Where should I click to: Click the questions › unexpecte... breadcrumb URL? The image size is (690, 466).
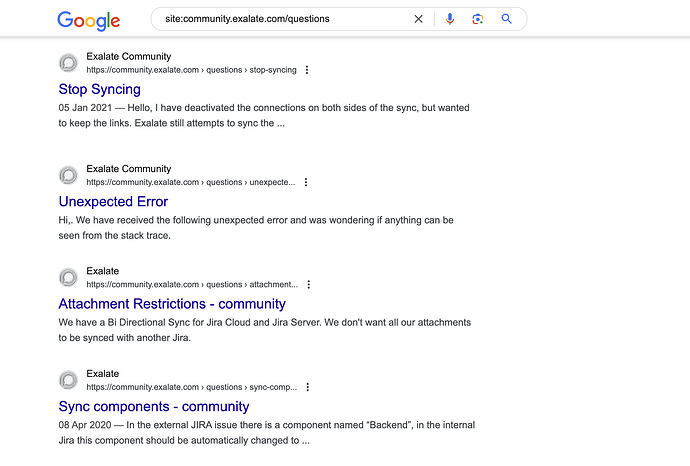(191, 182)
